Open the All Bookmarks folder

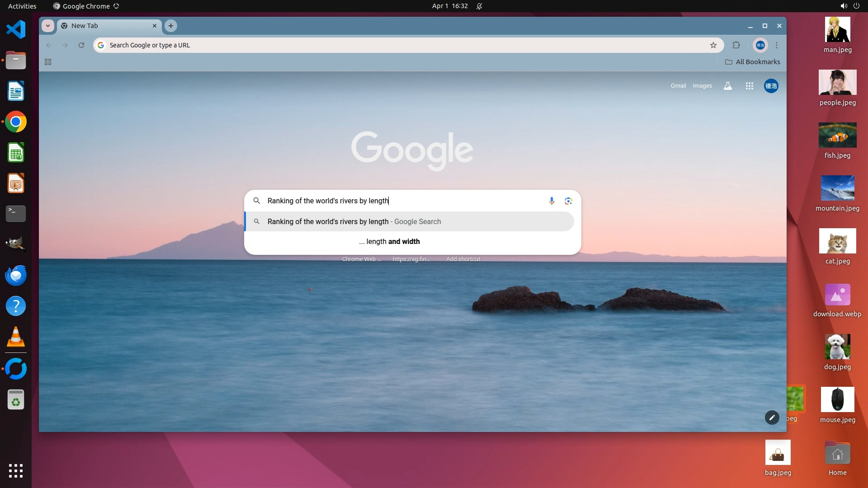tap(753, 62)
